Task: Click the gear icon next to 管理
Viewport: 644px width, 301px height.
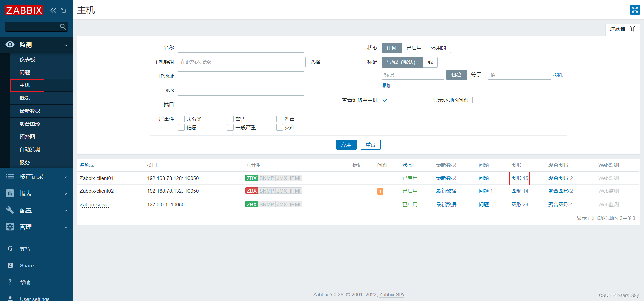Action: pos(10,227)
